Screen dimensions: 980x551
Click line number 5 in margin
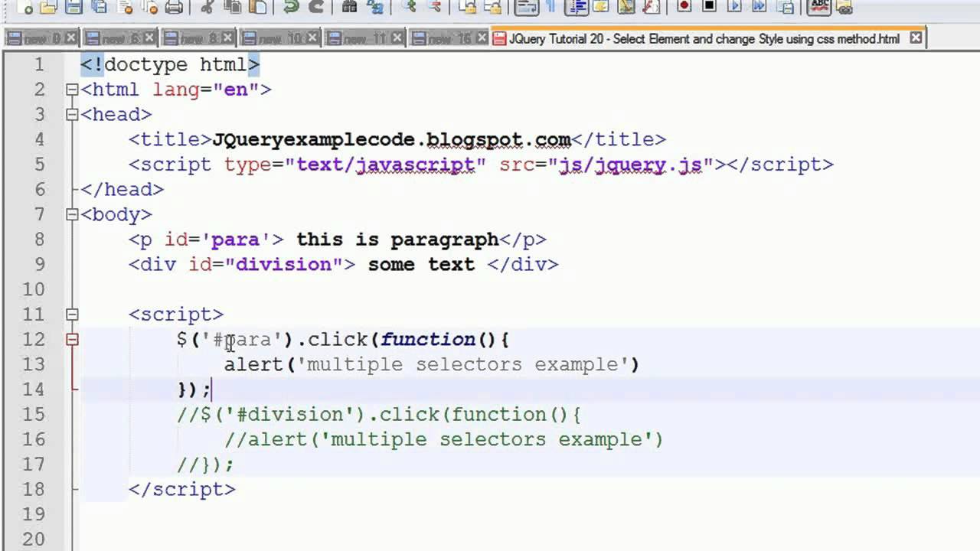pyautogui.click(x=40, y=165)
